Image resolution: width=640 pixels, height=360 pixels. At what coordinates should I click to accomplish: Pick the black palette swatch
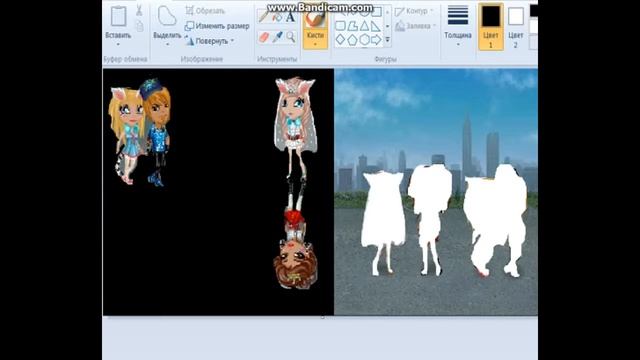533,11
